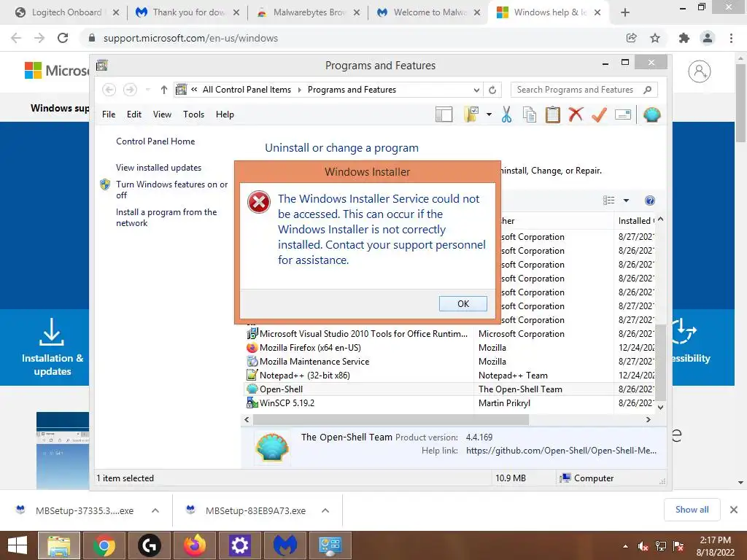This screenshot has height=560, width=747.
Task: Open View installed updates link
Action: click(x=158, y=168)
